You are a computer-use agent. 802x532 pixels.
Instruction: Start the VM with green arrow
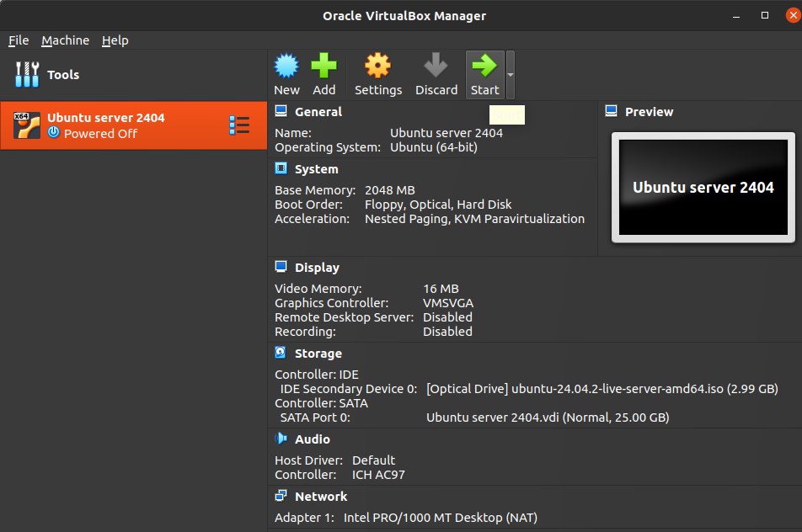coord(484,66)
